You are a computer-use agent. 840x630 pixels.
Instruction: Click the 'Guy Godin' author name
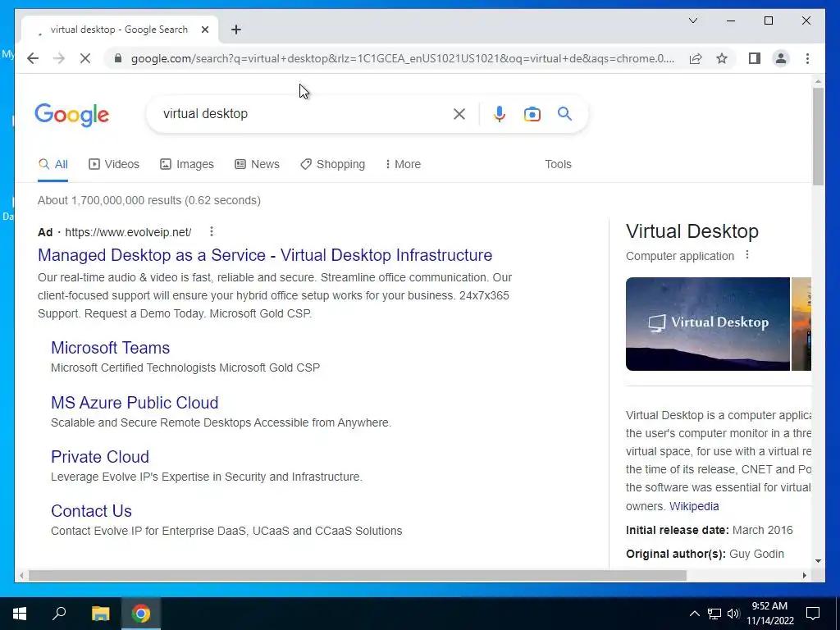point(756,554)
